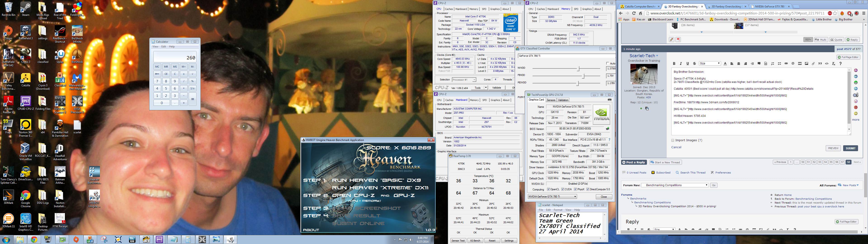Apply strikethrough in the post #577 editor

coord(694,64)
